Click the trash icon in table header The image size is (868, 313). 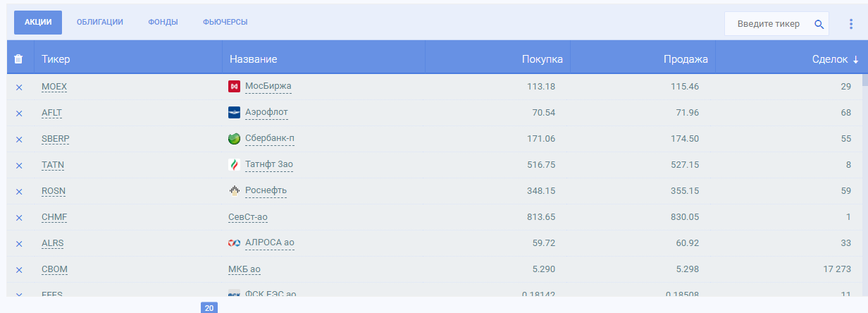(x=19, y=59)
